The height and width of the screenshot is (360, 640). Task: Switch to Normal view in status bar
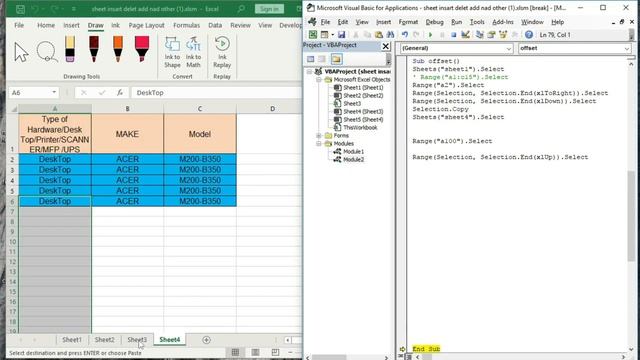pyautogui.click(x=235, y=352)
